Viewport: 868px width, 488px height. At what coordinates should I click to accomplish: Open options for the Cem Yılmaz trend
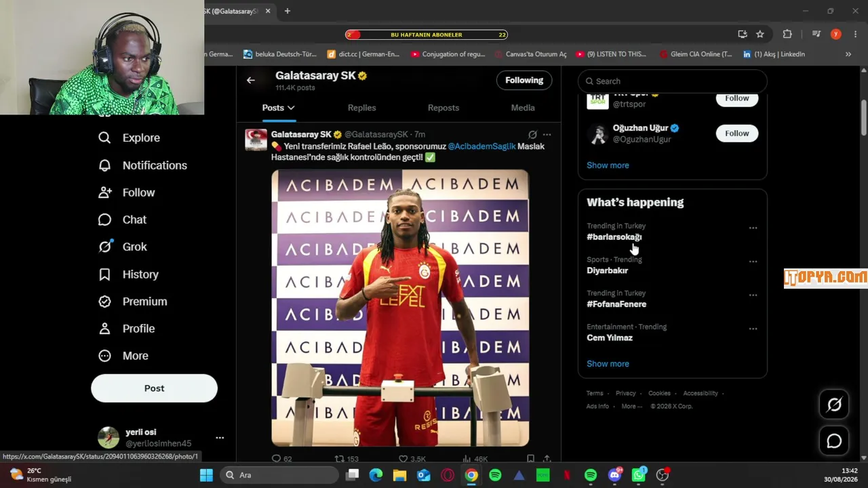[753, 329]
